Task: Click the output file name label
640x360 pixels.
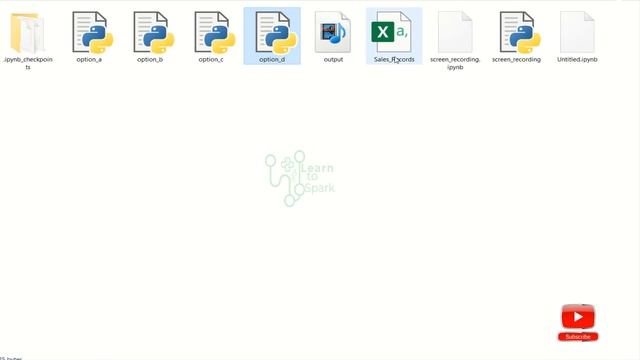Action: click(333, 60)
